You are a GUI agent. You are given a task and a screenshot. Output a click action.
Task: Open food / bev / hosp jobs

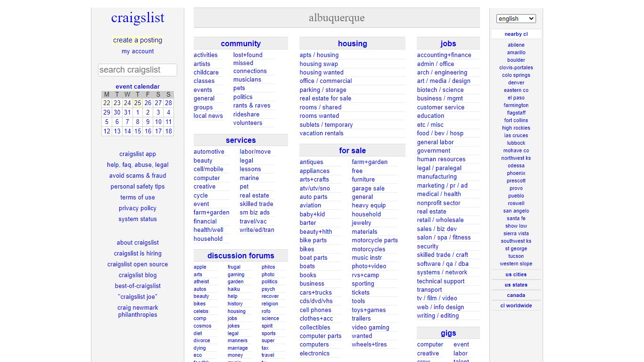pyautogui.click(x=440, y=133)
